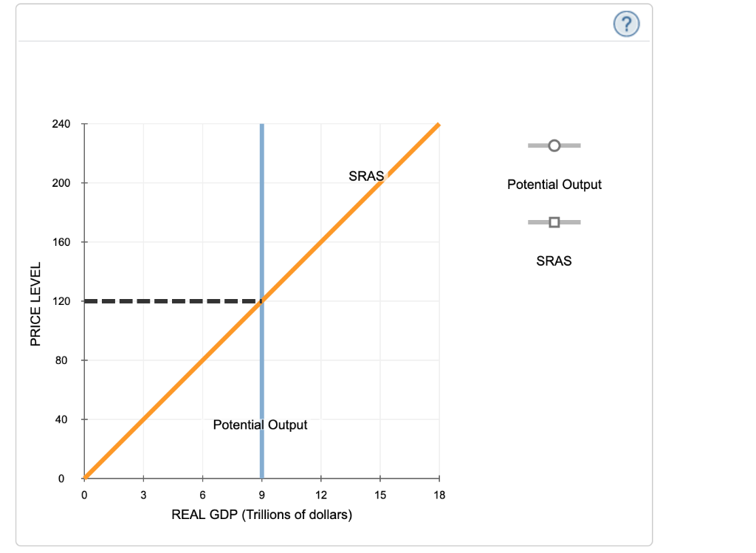Click the SRAS label on the graph
Image resolution: width=756 pixels, height=553 pixels.
pos(366,176)
